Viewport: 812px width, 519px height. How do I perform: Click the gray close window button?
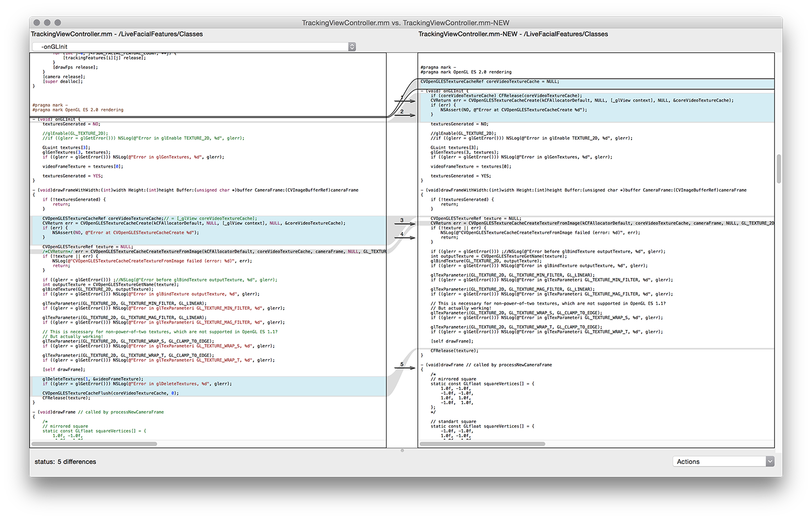(37, 23)
